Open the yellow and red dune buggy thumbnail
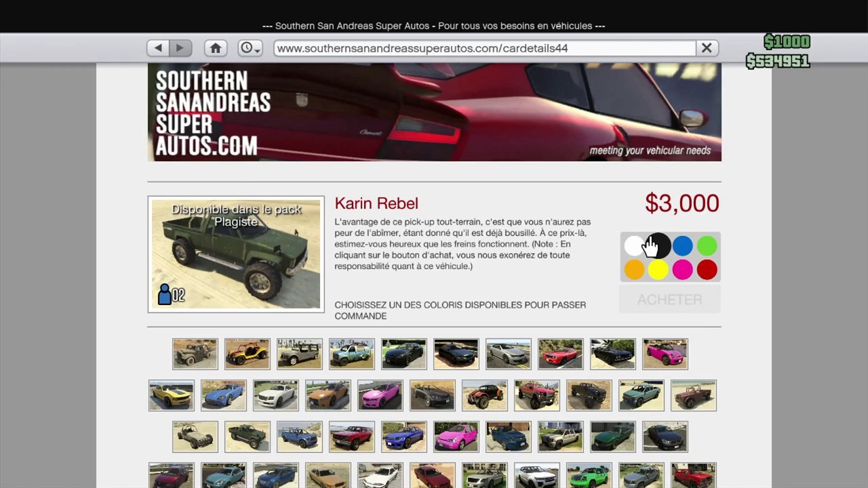The height and width of the screenshot is (488, 868). coord(248,354)
